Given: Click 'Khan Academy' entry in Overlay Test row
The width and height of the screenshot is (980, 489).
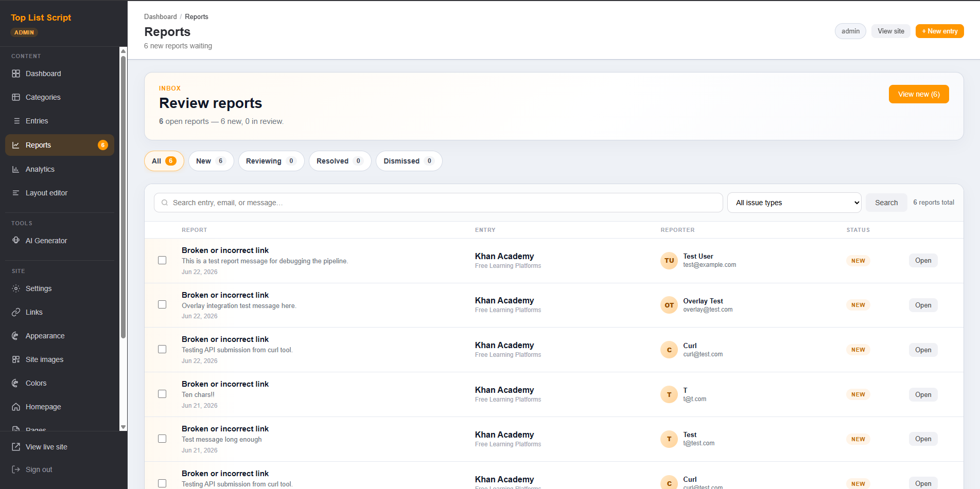Looking at the screenshot, I should (504, 300).
